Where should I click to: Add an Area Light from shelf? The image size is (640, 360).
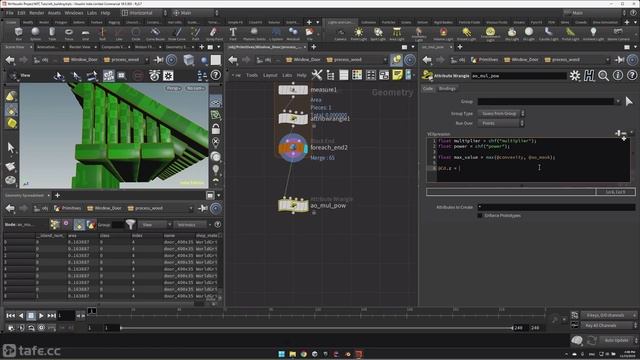tap(397, 33)
